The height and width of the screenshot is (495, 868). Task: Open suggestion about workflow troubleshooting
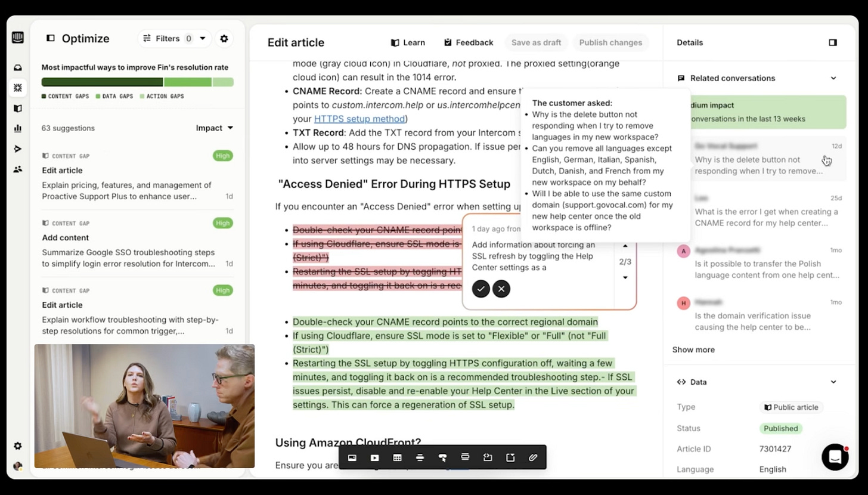[137, 311]
